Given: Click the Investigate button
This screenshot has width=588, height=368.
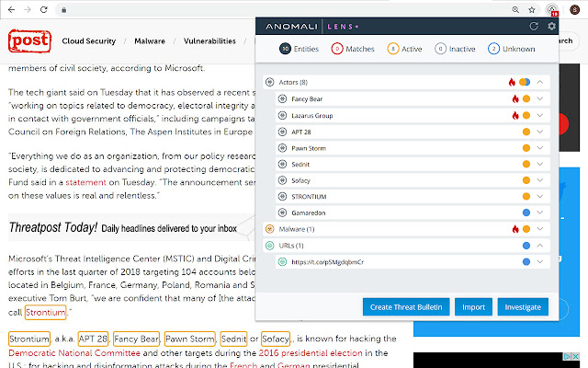Looking at the screenshot, I should (x=523, y=307).
